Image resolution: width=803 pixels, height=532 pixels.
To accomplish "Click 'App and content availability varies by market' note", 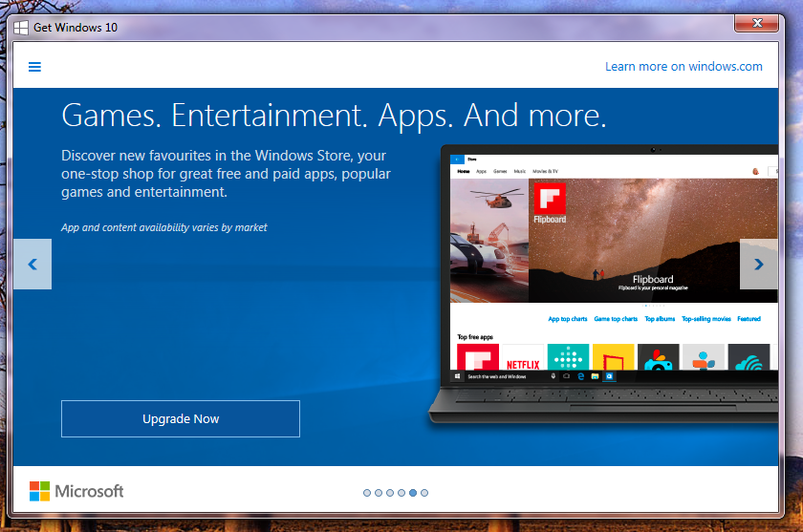I will click(x=163, y=227).
